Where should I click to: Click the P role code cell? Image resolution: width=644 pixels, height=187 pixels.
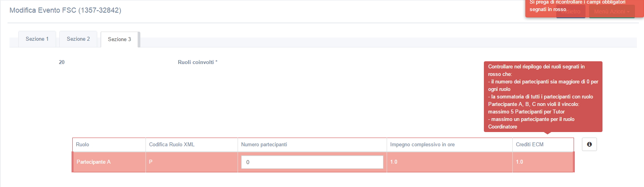tap(151, 162)
